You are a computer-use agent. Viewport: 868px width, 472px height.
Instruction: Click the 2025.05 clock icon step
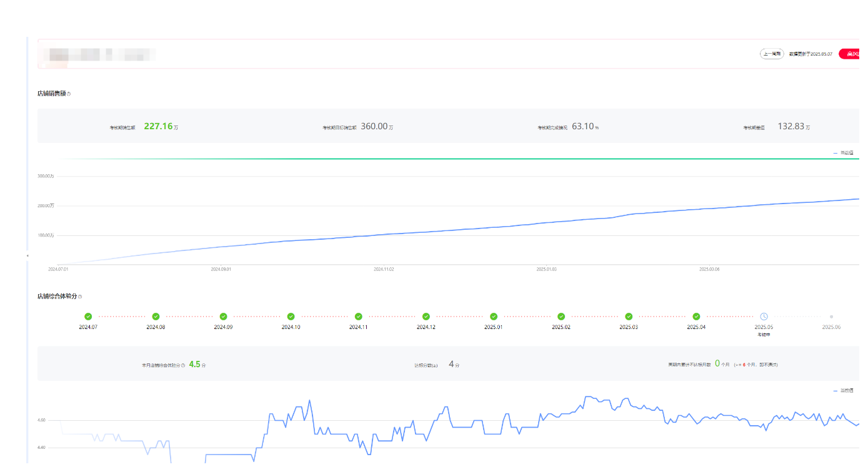coord(764,317)
